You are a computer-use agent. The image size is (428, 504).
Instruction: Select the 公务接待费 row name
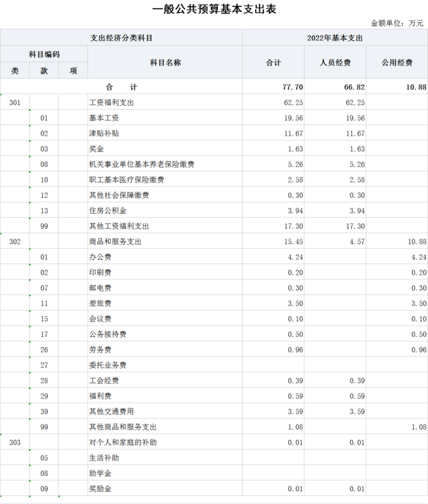point(107,334)
